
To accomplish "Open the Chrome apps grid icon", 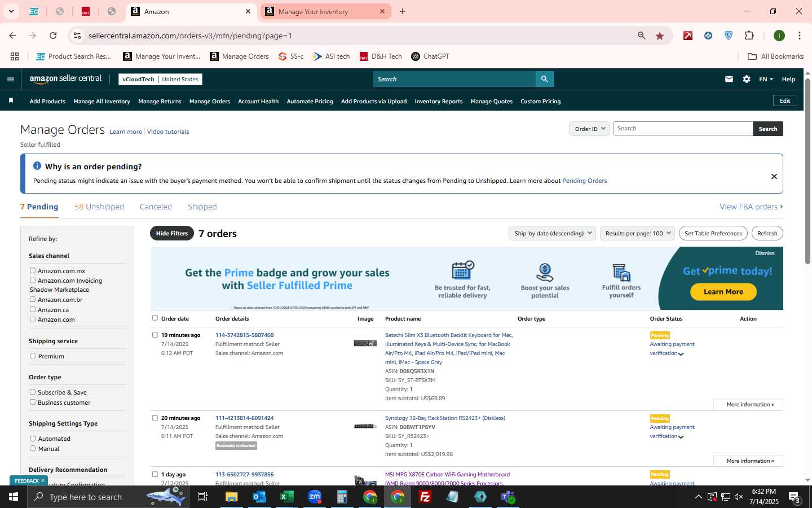I will pyautogui.click(x=15, y=56).
